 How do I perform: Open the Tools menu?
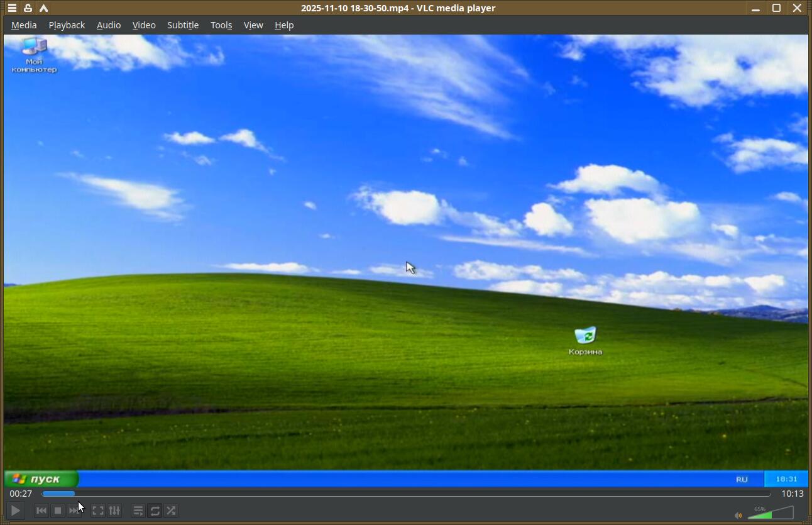pos(221,25)
